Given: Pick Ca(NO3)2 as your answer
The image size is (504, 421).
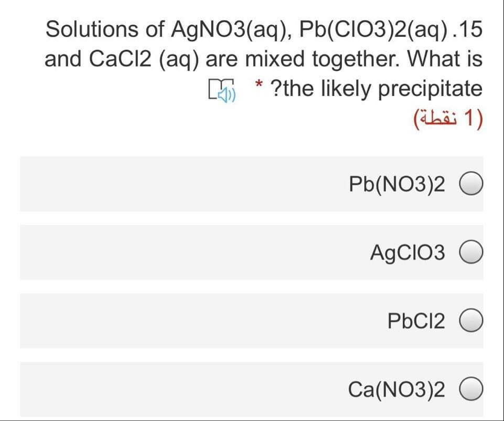Looking at the screenshot, I should (x=471, y=388).
